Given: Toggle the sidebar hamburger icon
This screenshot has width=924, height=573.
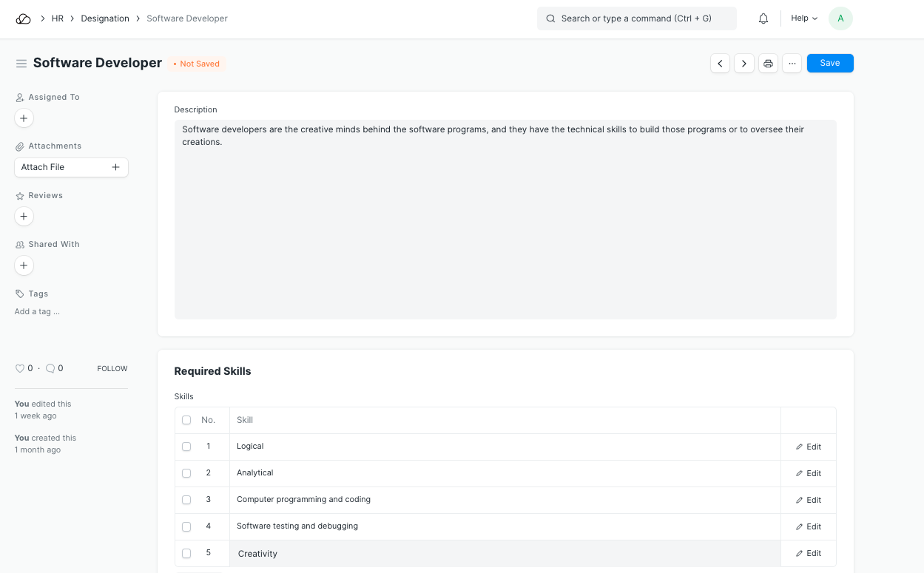Looking at the screenshot, I should click(21, 64).
